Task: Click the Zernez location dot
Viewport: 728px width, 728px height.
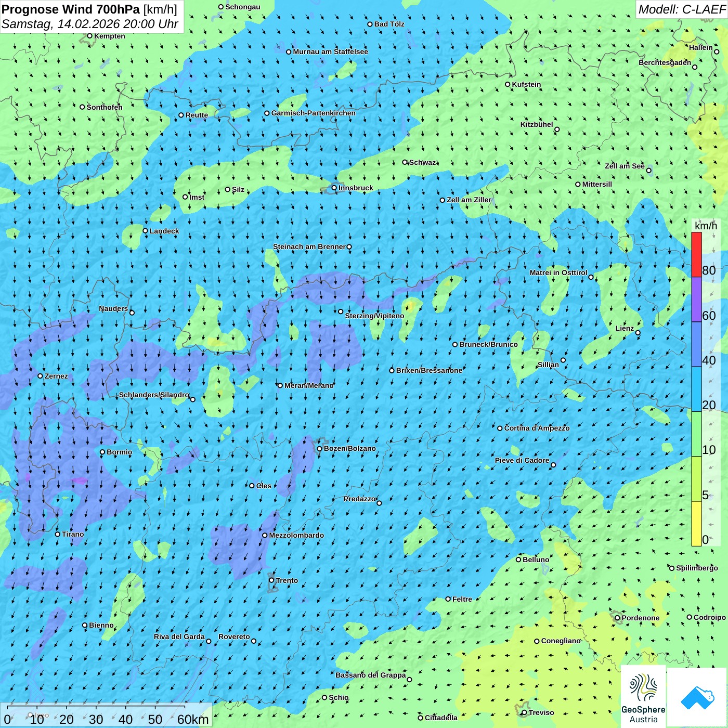Action: click(x=40, y=376)
